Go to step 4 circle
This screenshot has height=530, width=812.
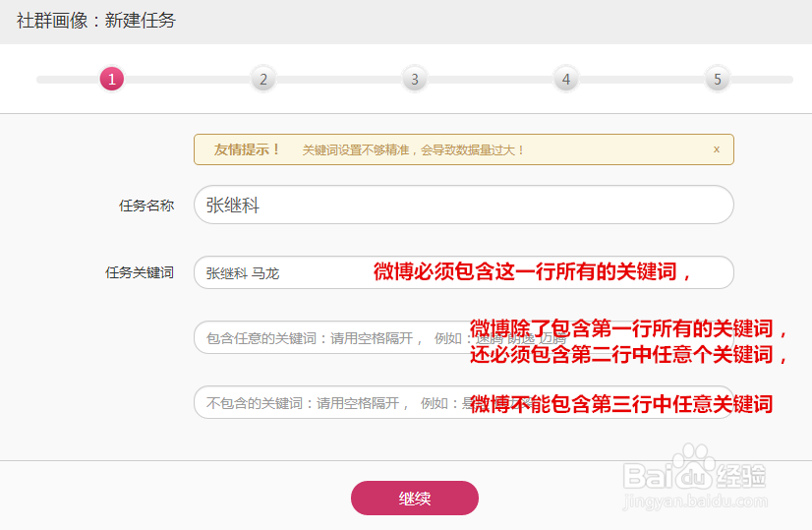coord(565,79)
